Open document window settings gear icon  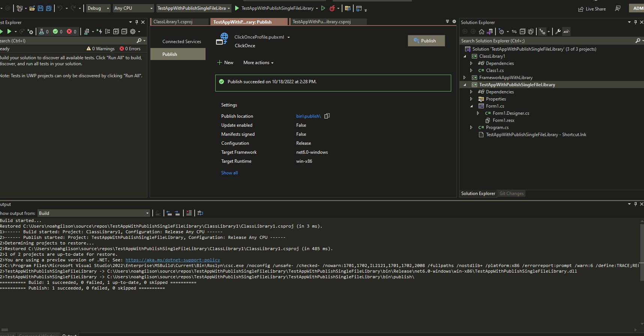point(454,22)
